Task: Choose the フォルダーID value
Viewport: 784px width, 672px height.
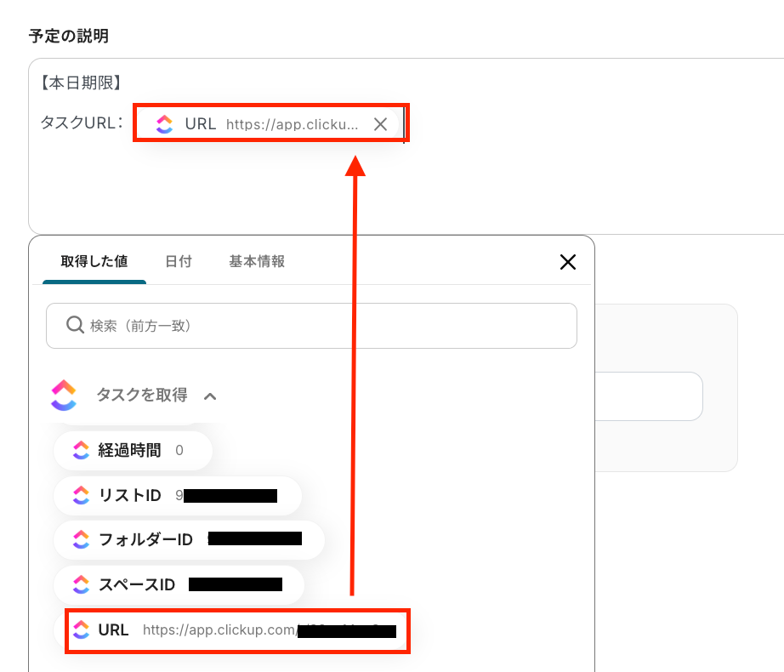Action: [145, 539]
